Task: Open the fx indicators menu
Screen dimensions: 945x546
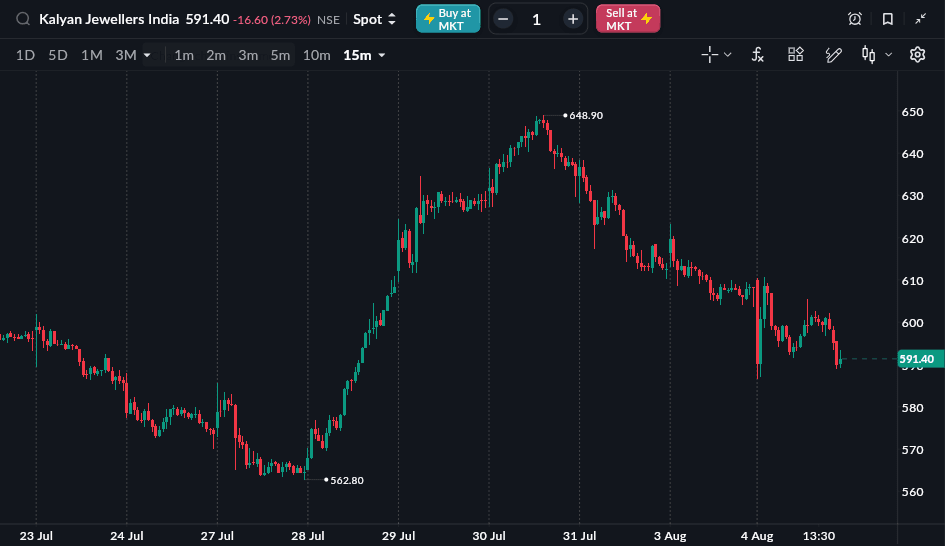Action: point(758,55)
